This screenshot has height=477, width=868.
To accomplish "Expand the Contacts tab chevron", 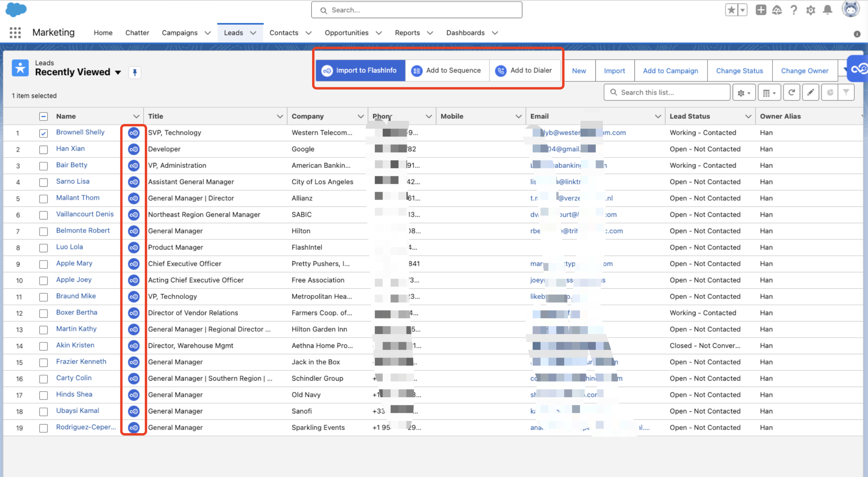I will click(309, 33).
